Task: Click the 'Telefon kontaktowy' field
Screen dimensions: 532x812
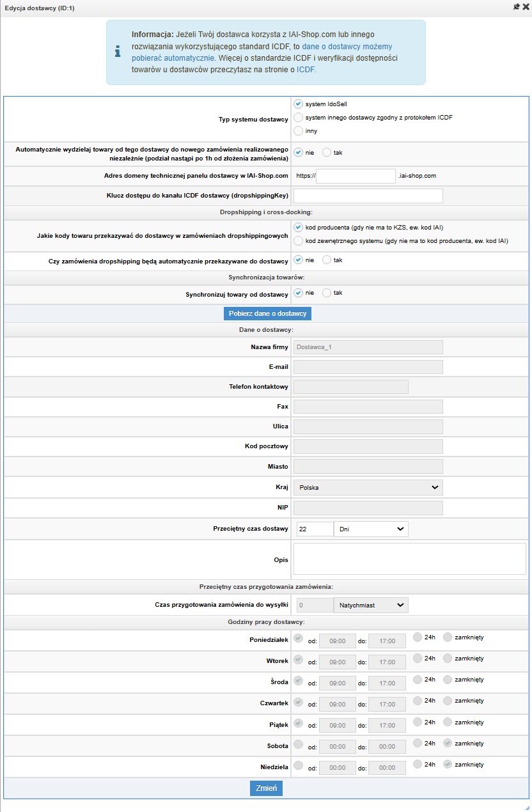Action: [x=351, y=387]
